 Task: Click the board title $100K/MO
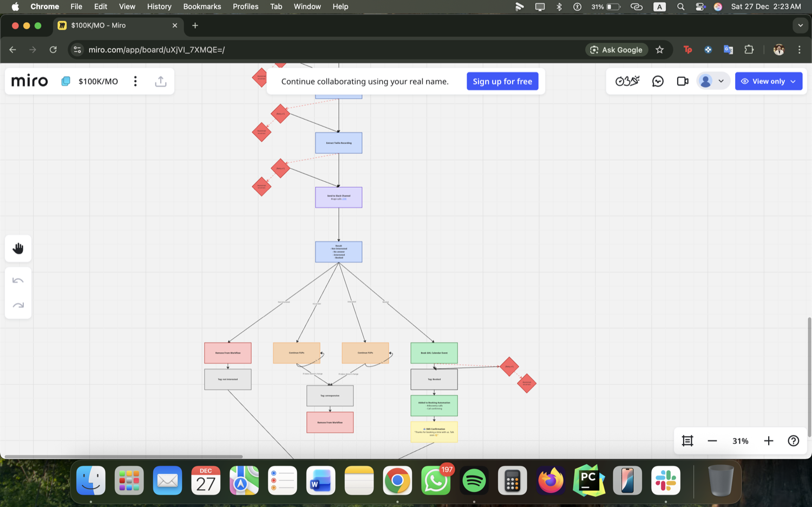point(98,81)
